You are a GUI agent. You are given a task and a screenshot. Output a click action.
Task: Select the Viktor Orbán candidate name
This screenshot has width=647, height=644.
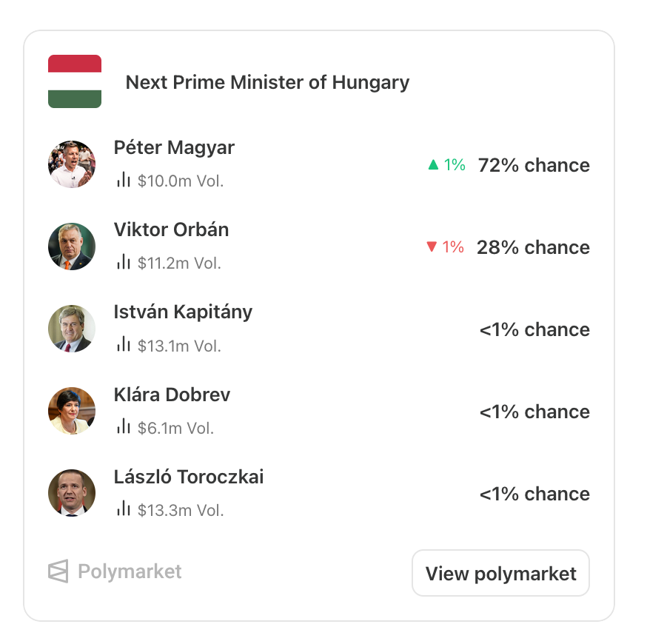tap(171, 229)
